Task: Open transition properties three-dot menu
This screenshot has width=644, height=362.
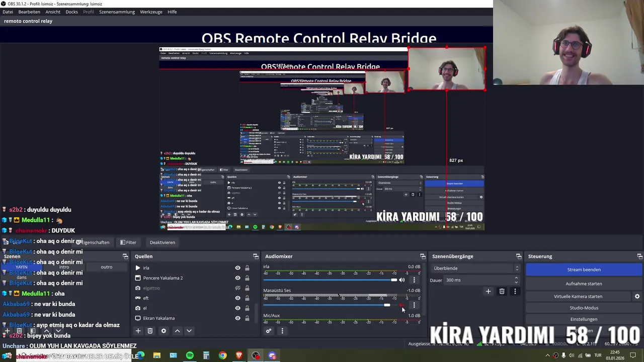Action: [x=515, y=291]
